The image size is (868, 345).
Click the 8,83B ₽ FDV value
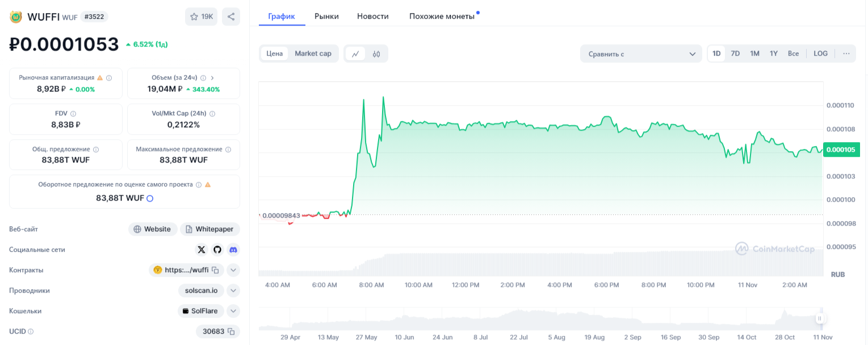pos(66,124)
